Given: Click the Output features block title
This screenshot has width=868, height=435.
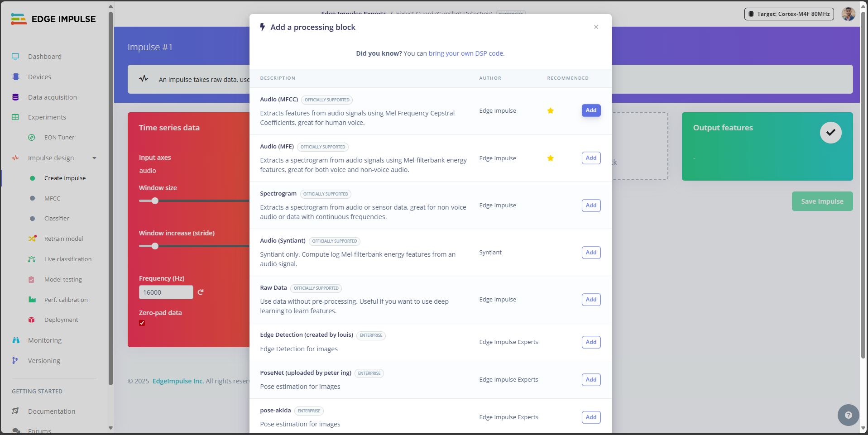Looking at the screenshot, I should click(723, 128).
